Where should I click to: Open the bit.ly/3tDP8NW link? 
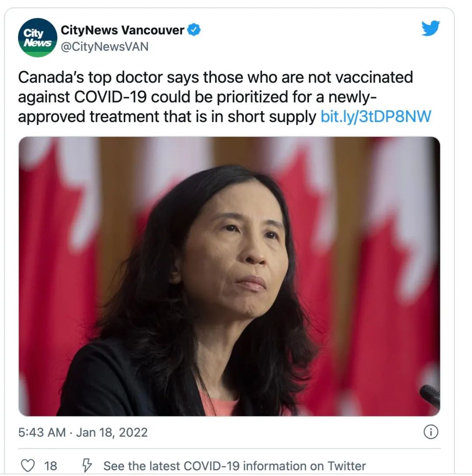376,117
